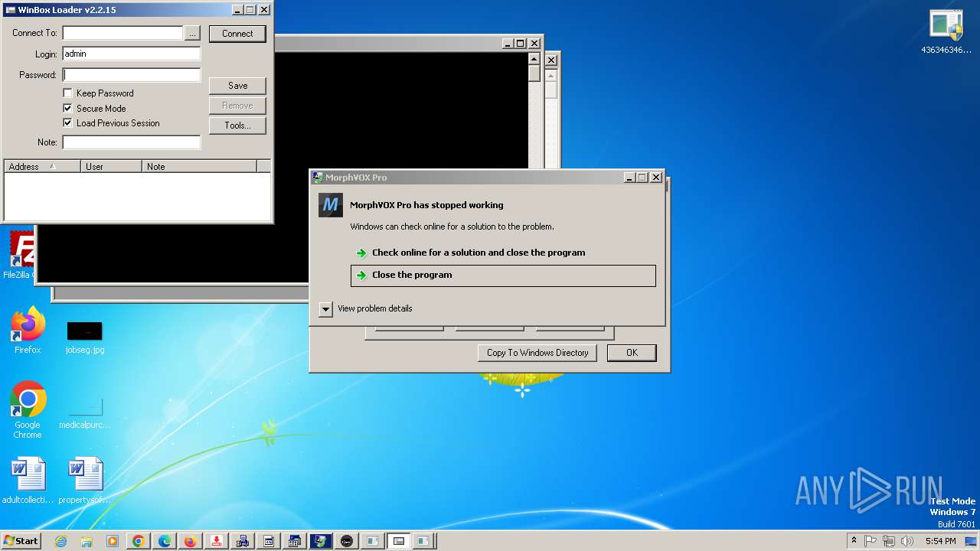The width and height of the screenshot is (980, 551).
Task: Open Windows Explorer from taskbar
Action: click(87, 541)
